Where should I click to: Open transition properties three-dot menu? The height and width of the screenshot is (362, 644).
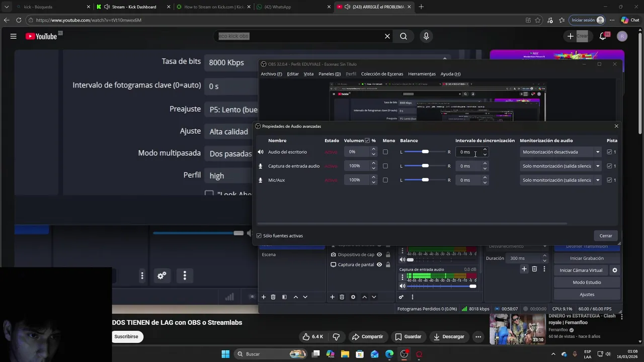click(x=544, y=269)
